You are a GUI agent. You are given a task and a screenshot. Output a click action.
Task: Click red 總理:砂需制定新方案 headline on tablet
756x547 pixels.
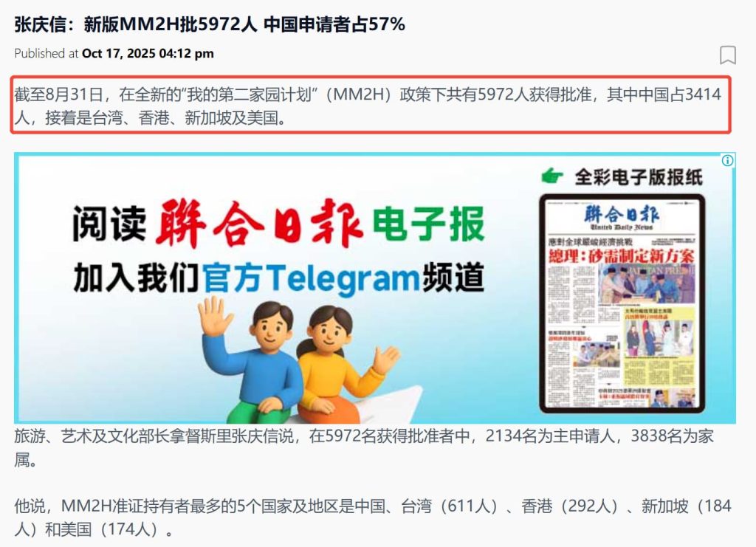(x=621, y=256)
